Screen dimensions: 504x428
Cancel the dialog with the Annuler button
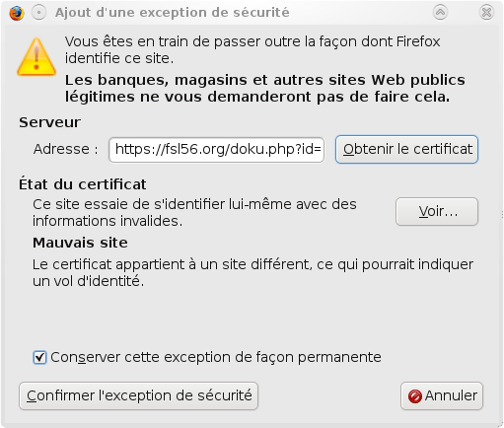442,395
